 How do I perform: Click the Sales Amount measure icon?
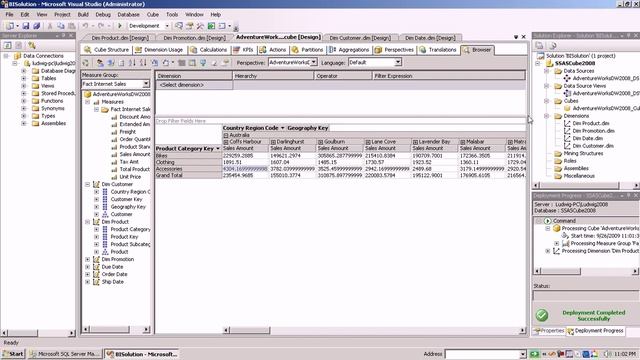pyautogui.click(x=114, y=154)
